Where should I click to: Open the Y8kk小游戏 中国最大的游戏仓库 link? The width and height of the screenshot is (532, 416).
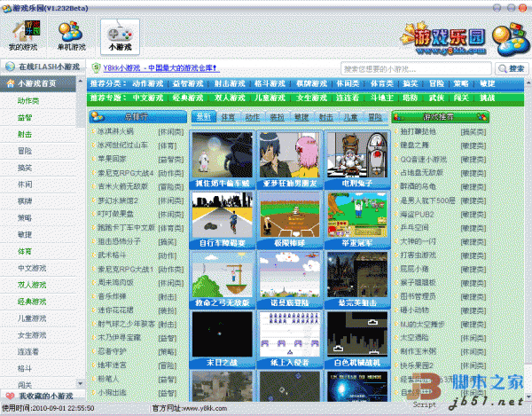tap(161, 68)
